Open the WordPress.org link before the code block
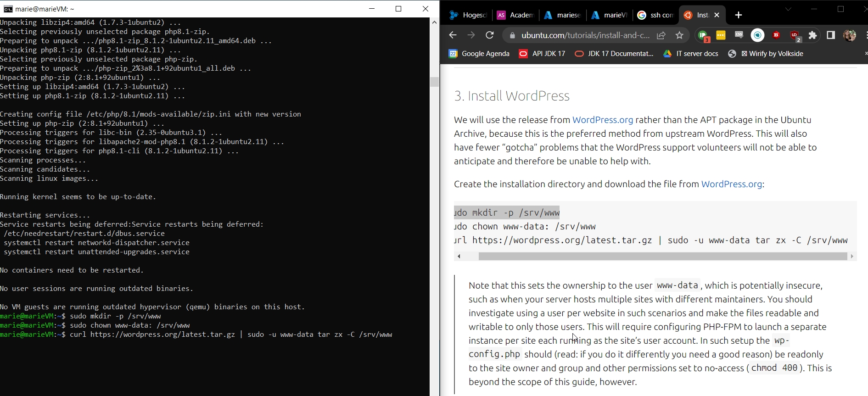 [732, 184]
